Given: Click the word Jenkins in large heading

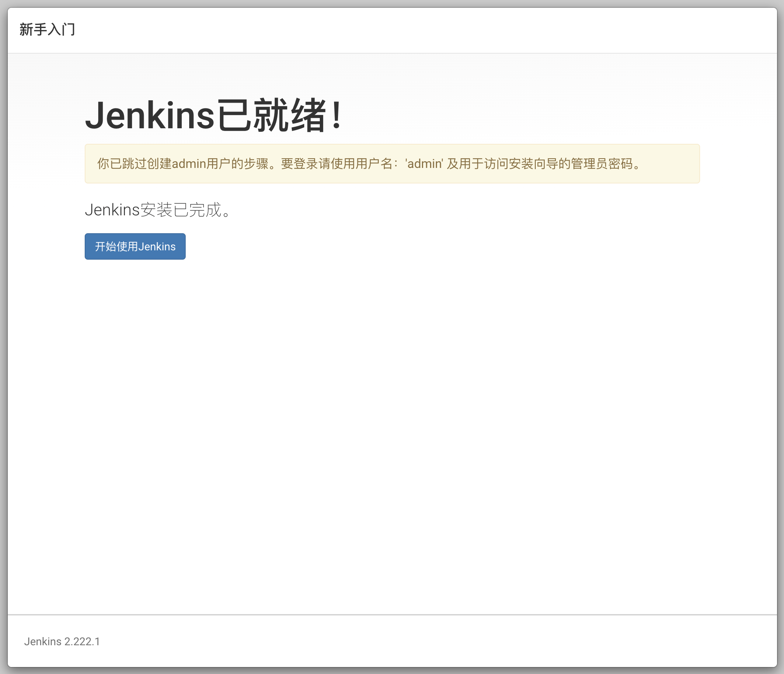Looking at the screenshot, I should 150,115.
